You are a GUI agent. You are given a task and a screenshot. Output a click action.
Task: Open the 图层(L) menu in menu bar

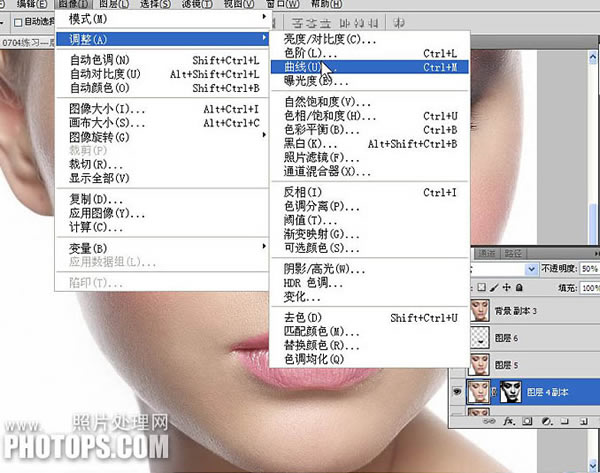pos(114,4)
